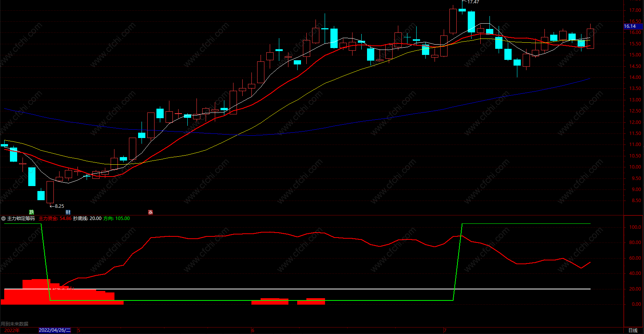Click the 14.00 price axis label
This screenshot has height=334, width=644.
point(635,77)
